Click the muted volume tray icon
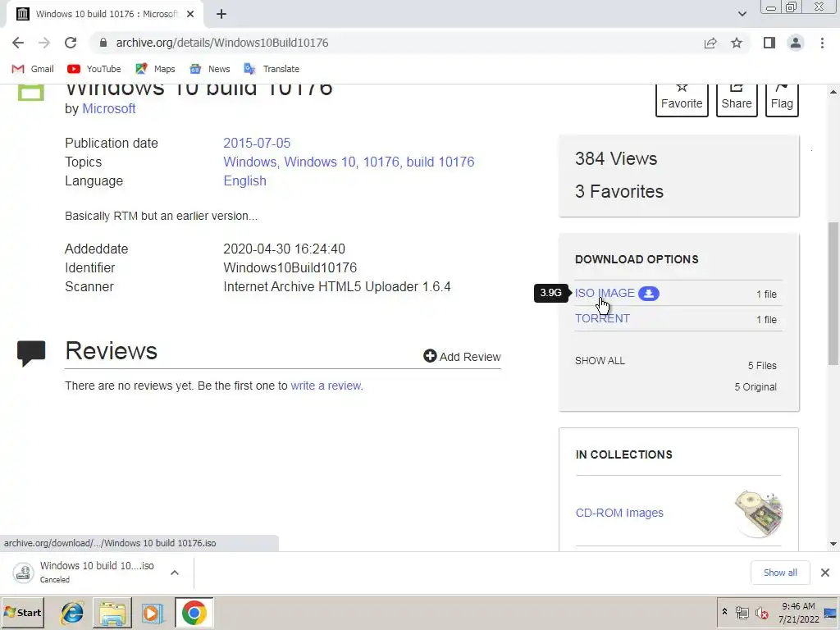The image size is (840, 630). [x=761, y=612]
